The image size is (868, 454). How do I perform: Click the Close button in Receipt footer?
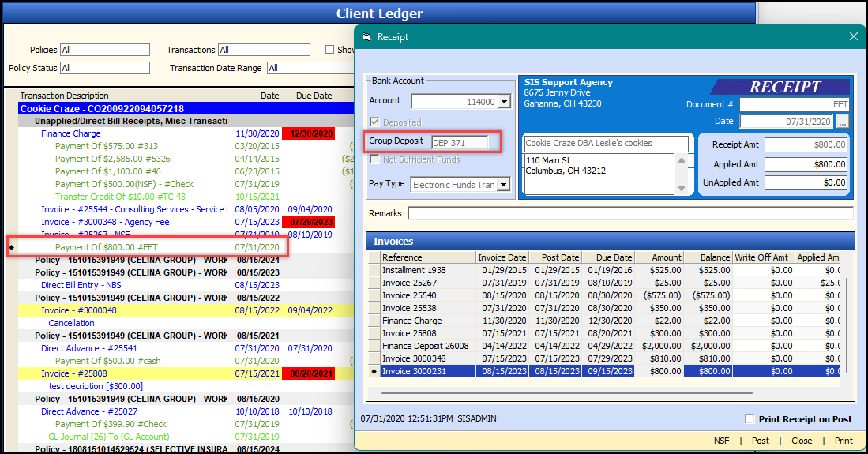[x=802, y=441]
